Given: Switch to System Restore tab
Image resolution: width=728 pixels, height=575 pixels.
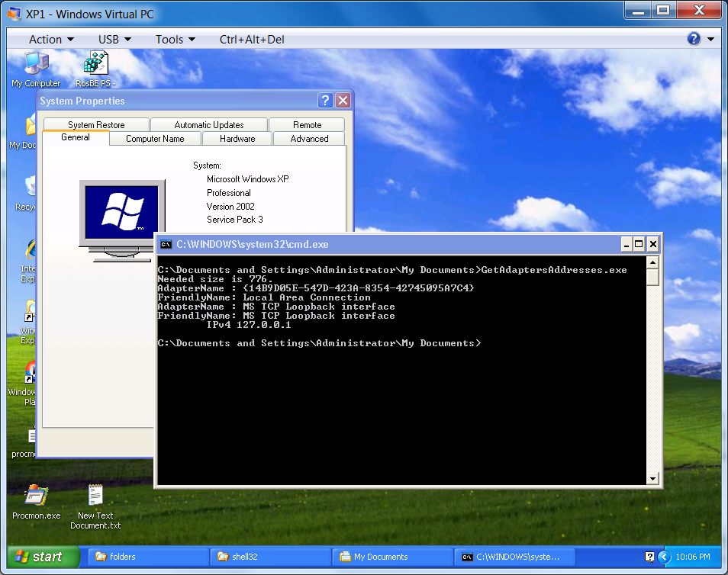Looking at the screenshot, I should pyautogui.click(x=96, y=125).
